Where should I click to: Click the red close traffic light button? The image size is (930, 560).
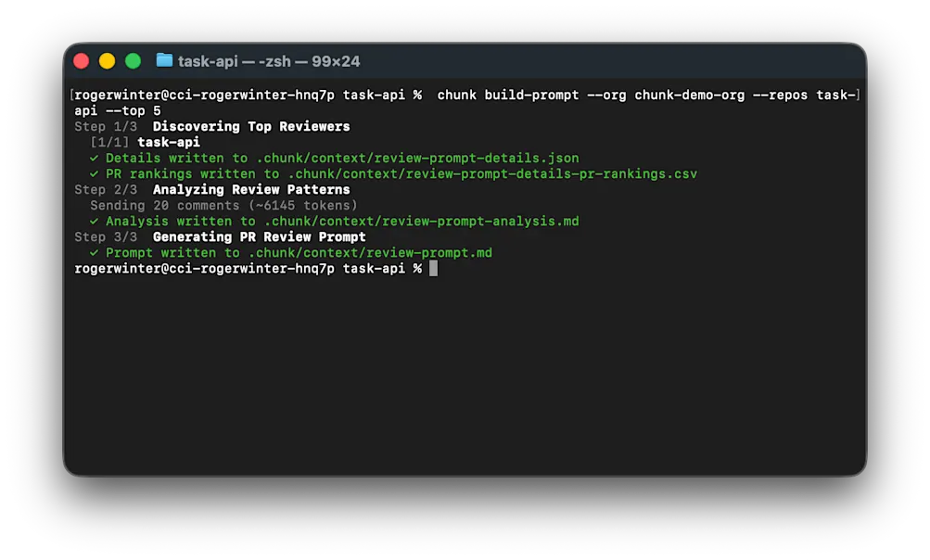pyautogui.click(x=82, y=59)
